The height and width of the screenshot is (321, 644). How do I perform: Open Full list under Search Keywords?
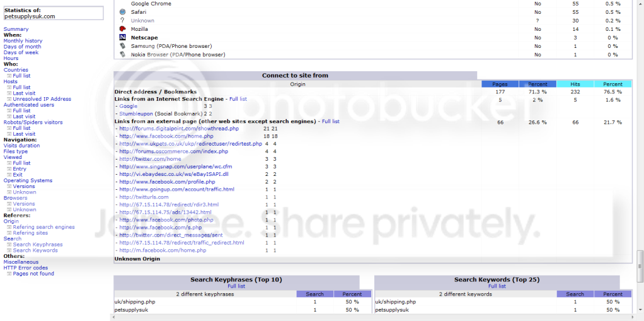click(497, 286)
